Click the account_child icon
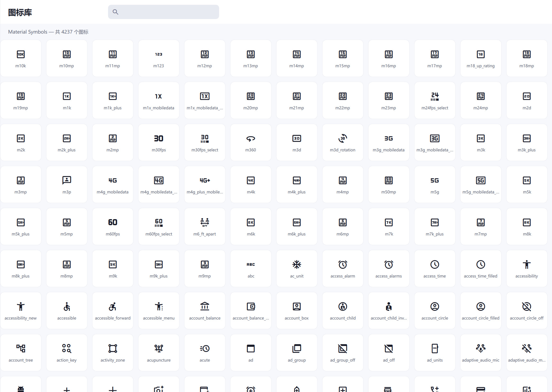Screen dimensions: 552x392 tap(343, 311)
